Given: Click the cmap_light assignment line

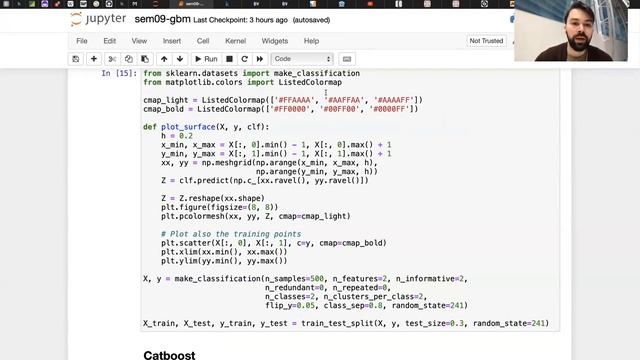Looking at the screenshot, I should click(283, 100).
